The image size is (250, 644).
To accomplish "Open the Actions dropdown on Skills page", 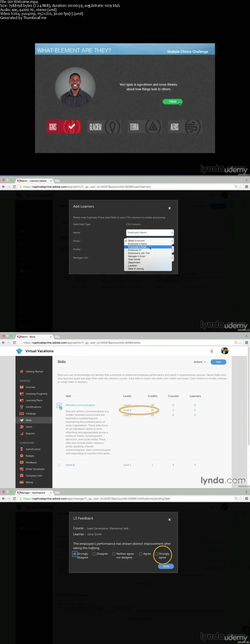I will tap(199, 362).
